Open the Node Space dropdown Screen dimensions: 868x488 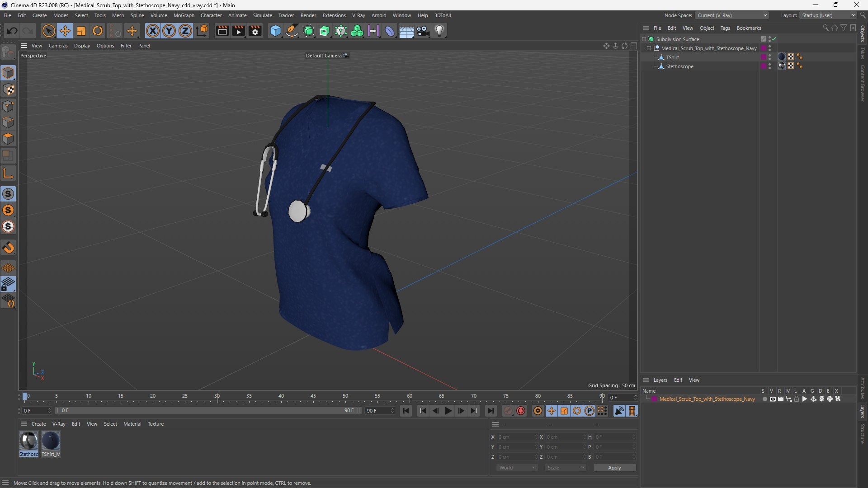click(731, 15)
